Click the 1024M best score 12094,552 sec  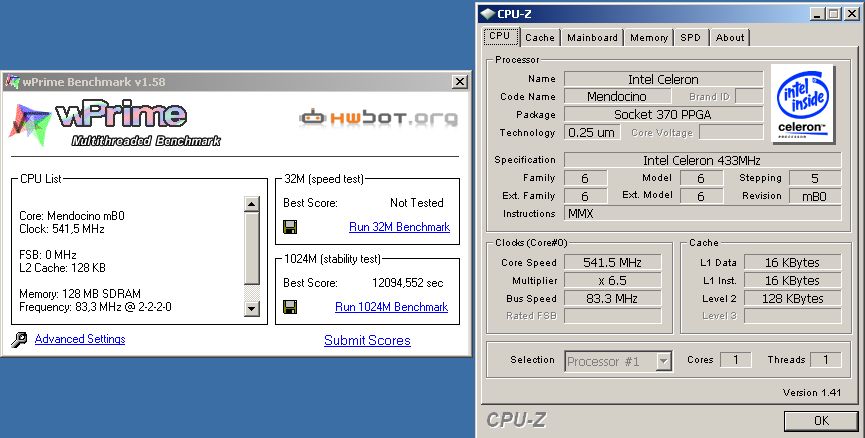[408, 283]
